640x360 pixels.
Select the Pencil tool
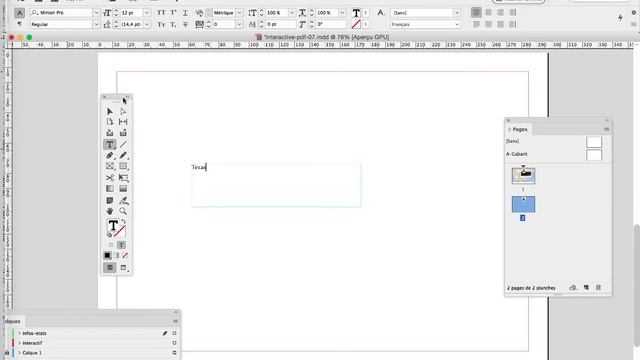click(123, 155)
